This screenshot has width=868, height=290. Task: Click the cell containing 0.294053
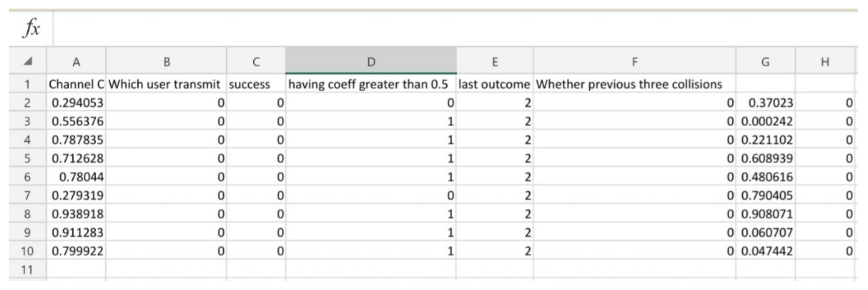[77, 103]
